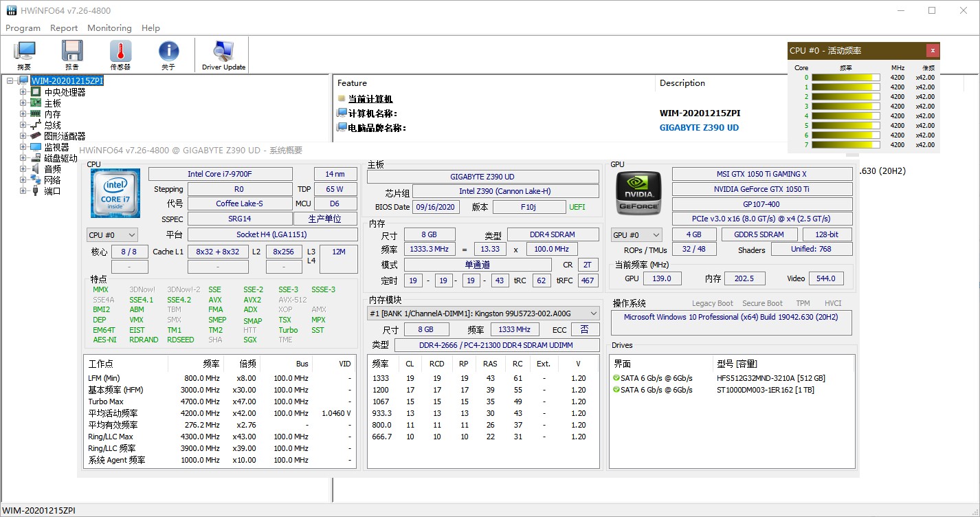
Task: Click the icon beside 当前计算机 row
Action: point(342,99)
